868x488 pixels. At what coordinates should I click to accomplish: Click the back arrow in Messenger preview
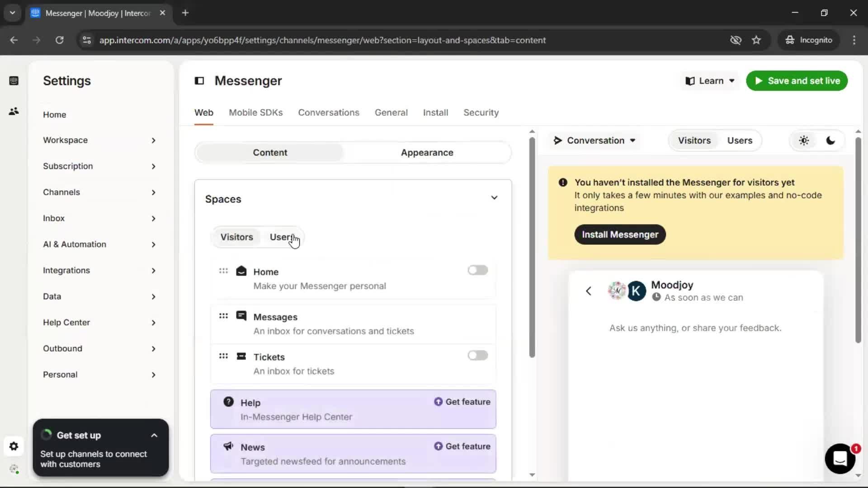589,291
